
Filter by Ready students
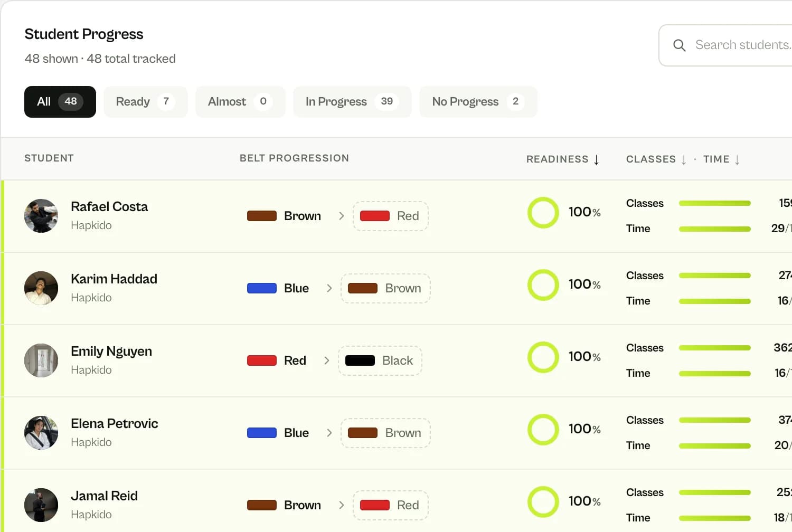(x=146, y=102)
